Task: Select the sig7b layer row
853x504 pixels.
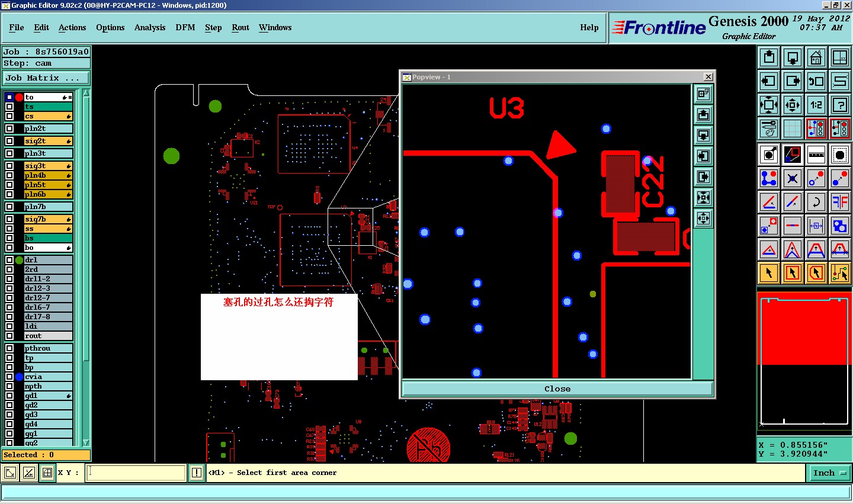Action: [x=48, y=219]
